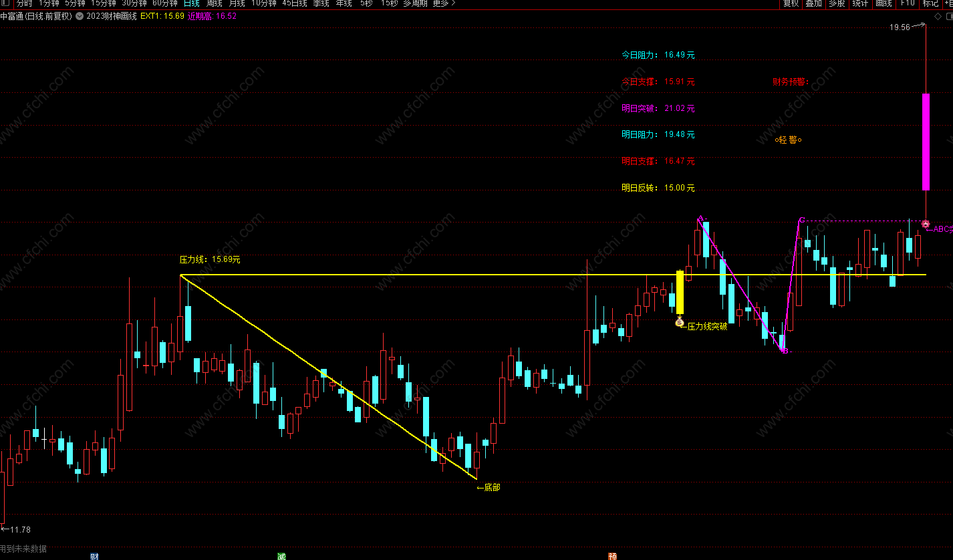This screenshot has height=560, width=953.
Task: Click the 2023财神画线 indicator name
Action: [x=112, y=16]
